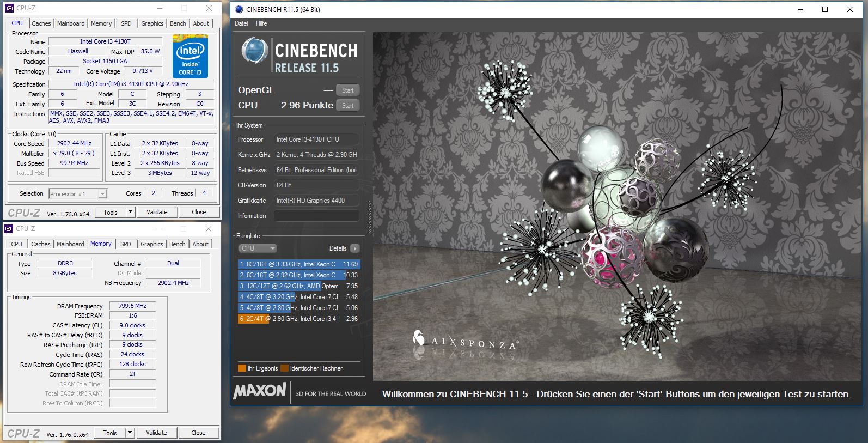Start the CPU benchmark
Image resolution: width=868 pixels, height=443 pixels.
[x=347, y=106]
